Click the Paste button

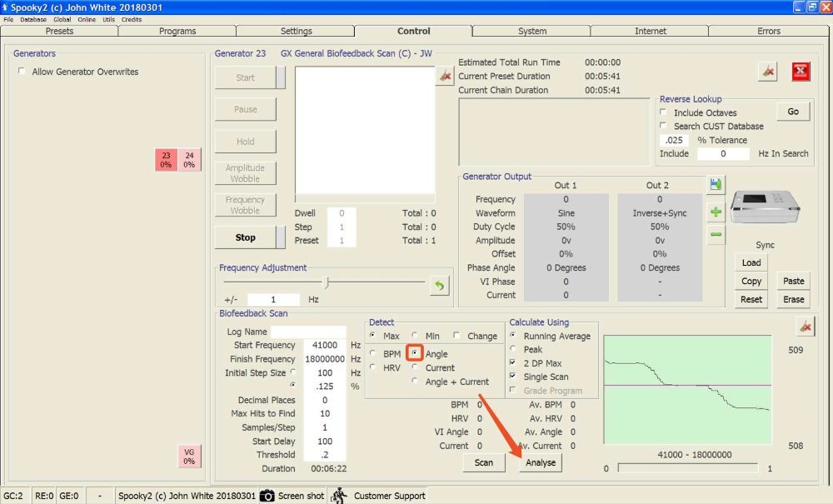point(793,281)
